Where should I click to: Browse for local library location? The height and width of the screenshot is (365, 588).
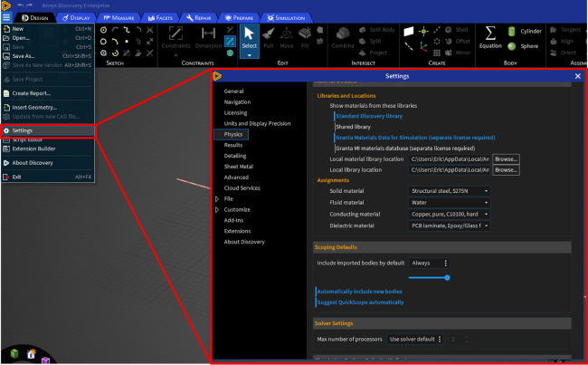tap(506, 170)
